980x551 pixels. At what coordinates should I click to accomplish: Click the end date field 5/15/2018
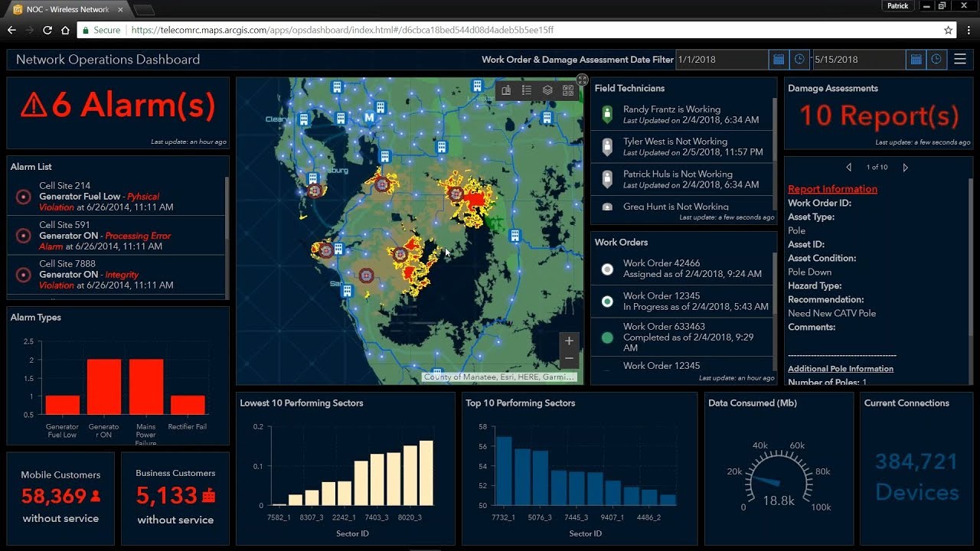pyautogui.click(x=859, y=60)
